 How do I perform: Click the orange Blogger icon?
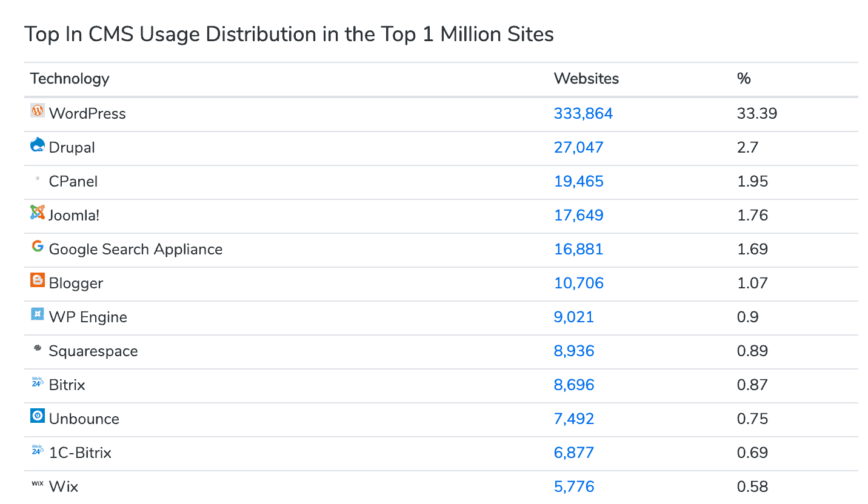click(x=38, y=280)
